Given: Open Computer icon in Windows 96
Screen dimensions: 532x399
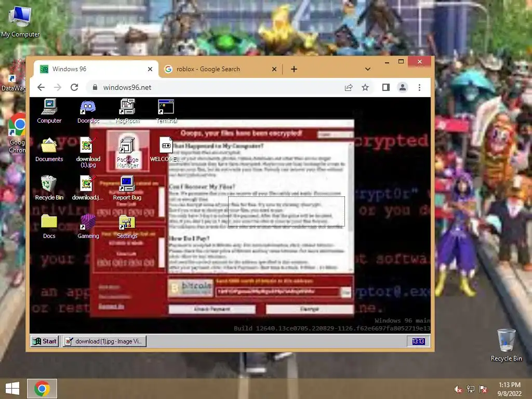Looking at the screenshot, I should pos(49,111).
